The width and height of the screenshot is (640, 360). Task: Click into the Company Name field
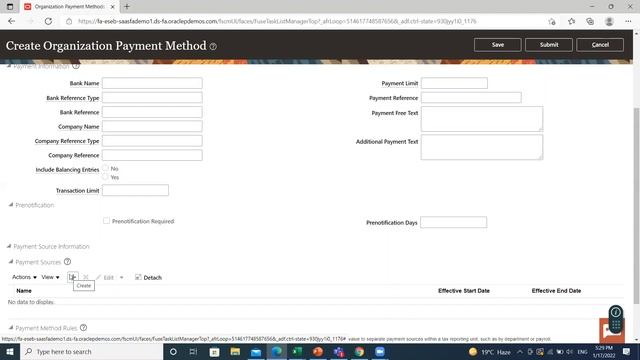152,127
